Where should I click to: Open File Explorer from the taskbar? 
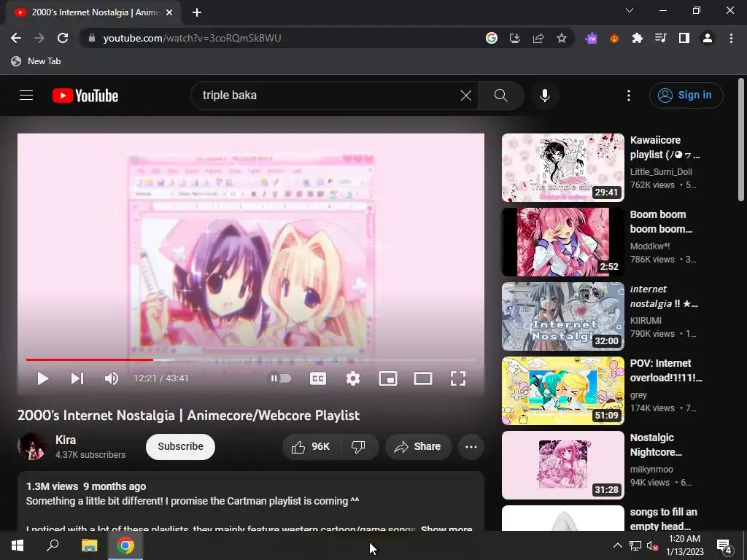[x=89, y=545]
